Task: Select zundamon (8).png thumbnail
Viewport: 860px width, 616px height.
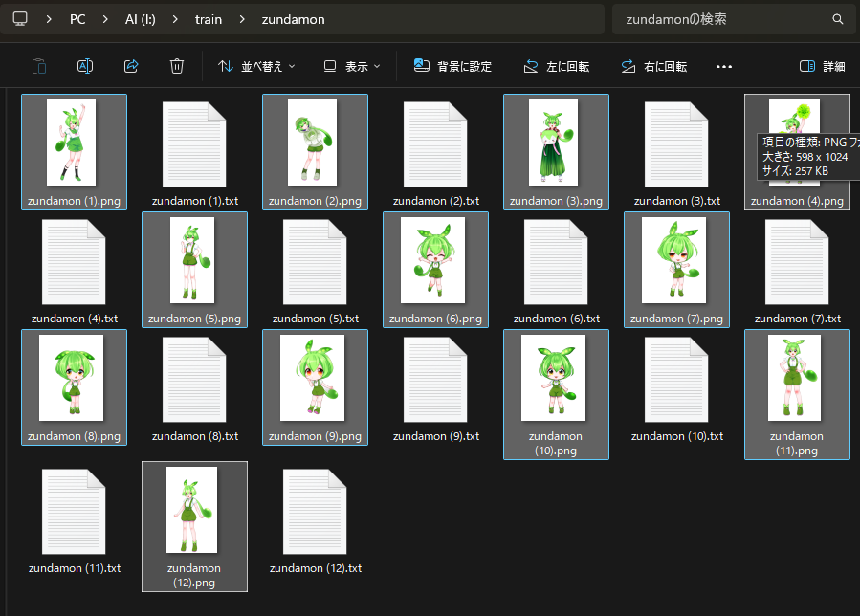Action: [72, 378]
